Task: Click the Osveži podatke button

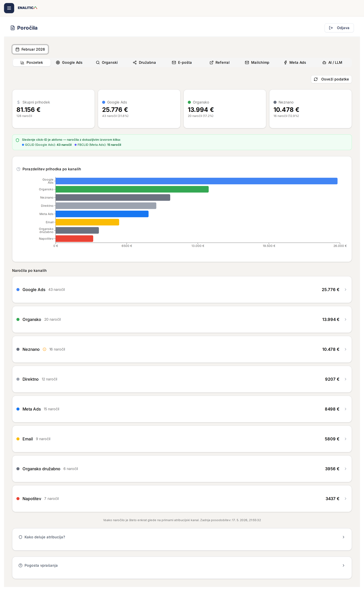Action: point(331,79)
